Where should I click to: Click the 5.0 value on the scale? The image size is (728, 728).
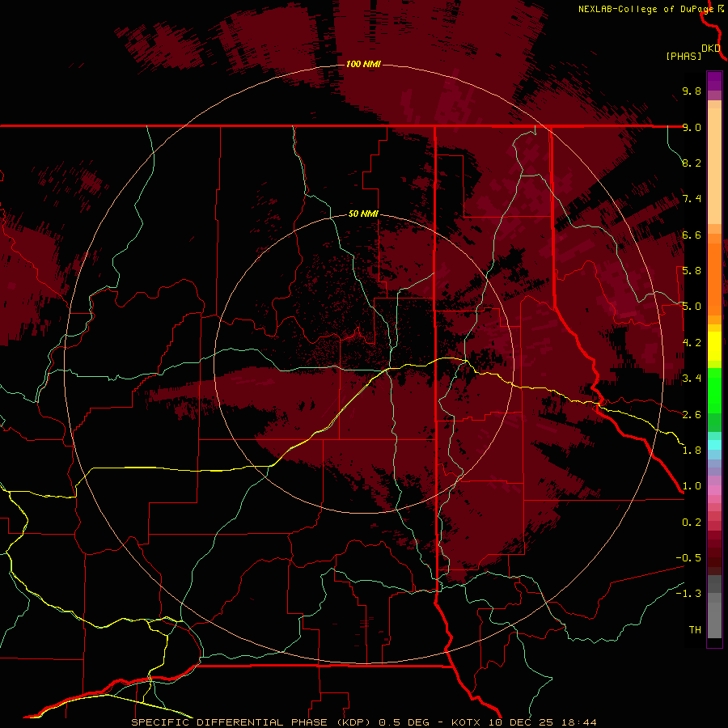coord(692,307)
